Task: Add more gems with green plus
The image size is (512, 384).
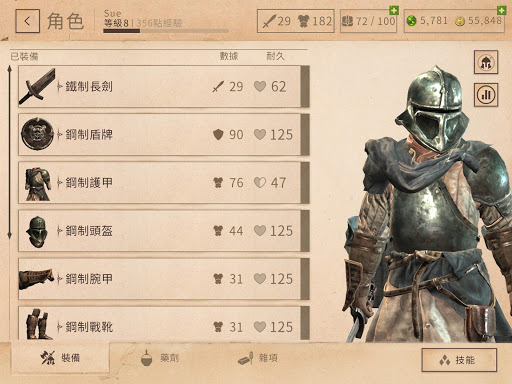Action: pos(501,10)
